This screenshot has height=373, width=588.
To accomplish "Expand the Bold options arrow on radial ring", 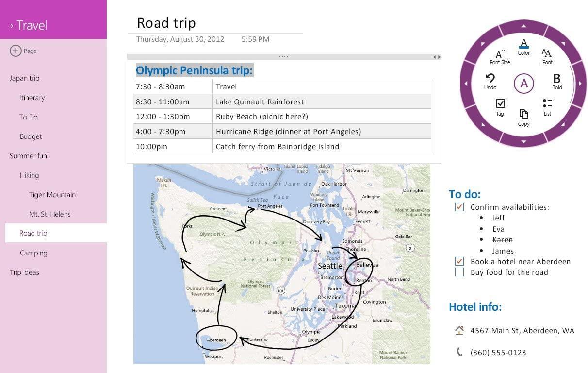I will tap(580, 84).
